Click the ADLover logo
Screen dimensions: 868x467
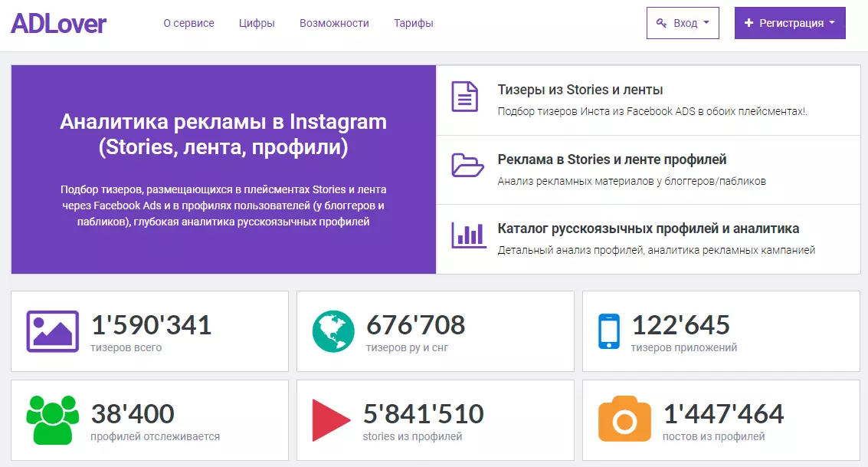(59, 23)
